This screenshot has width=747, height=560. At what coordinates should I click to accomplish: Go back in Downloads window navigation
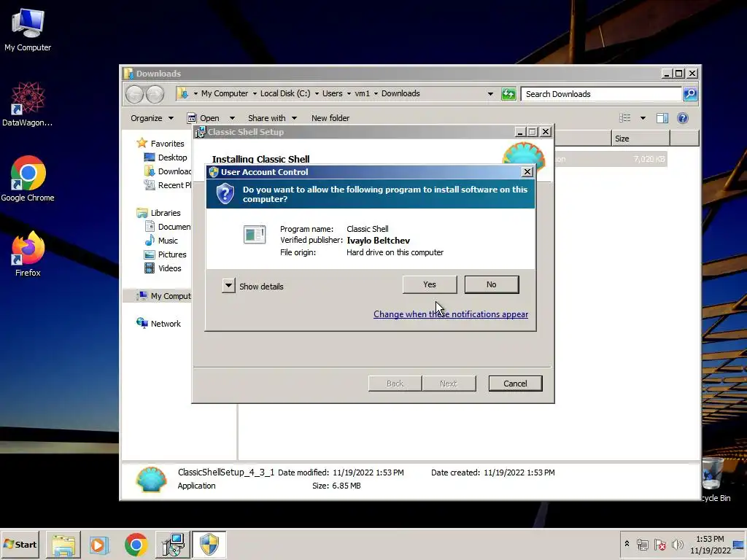coord(135,94)
